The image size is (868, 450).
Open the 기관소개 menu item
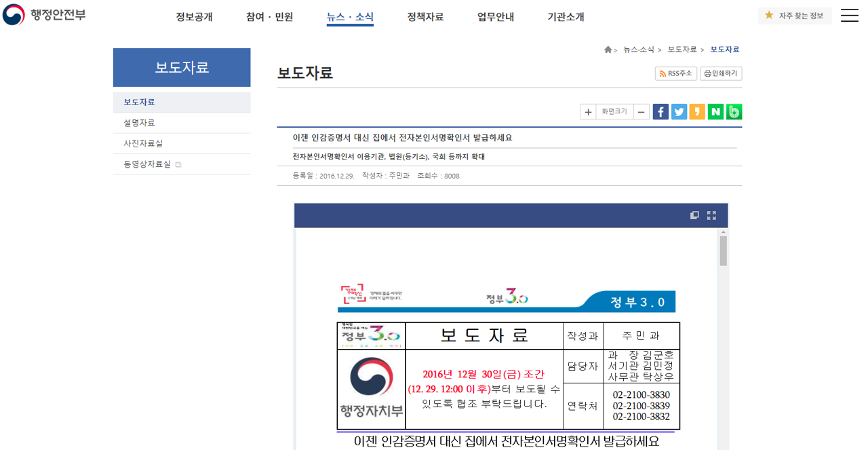coord(566,17)
